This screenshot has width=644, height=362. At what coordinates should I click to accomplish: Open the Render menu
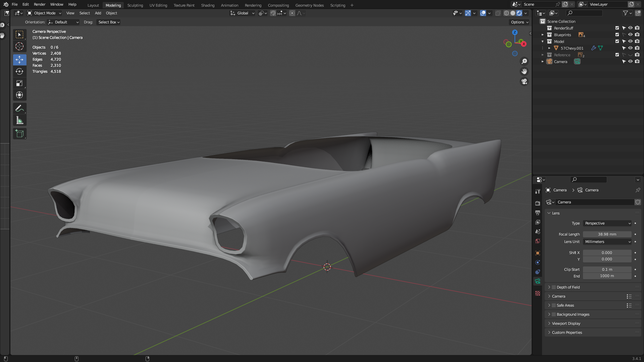point(39,4)
